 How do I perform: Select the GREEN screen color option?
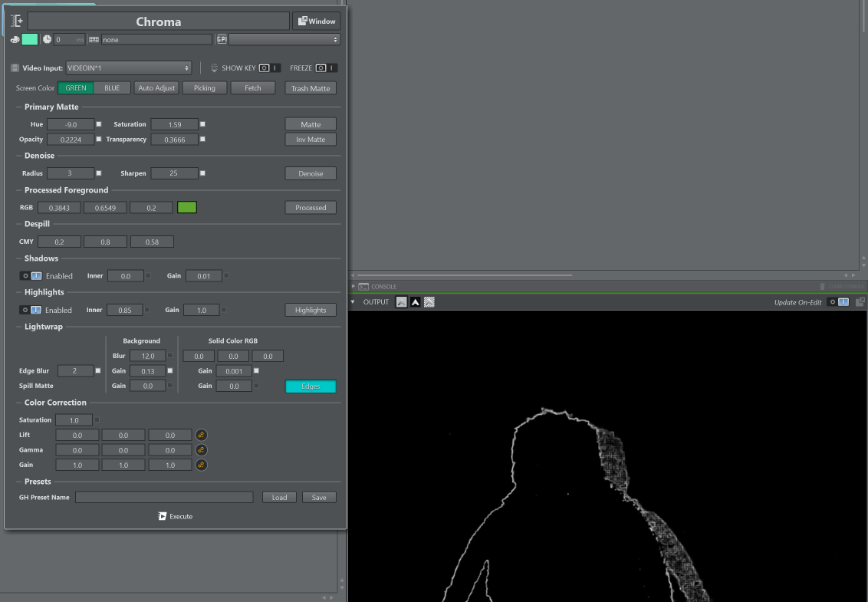[76, 88]
